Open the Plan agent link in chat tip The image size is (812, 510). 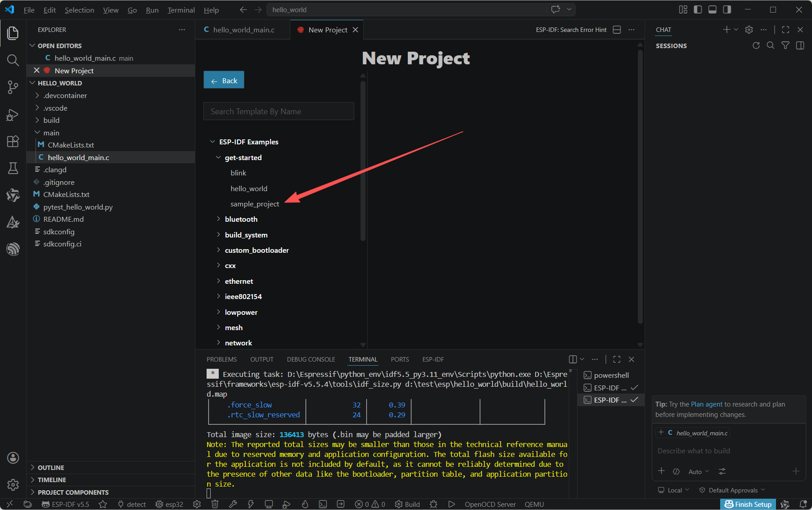(707, 404)
